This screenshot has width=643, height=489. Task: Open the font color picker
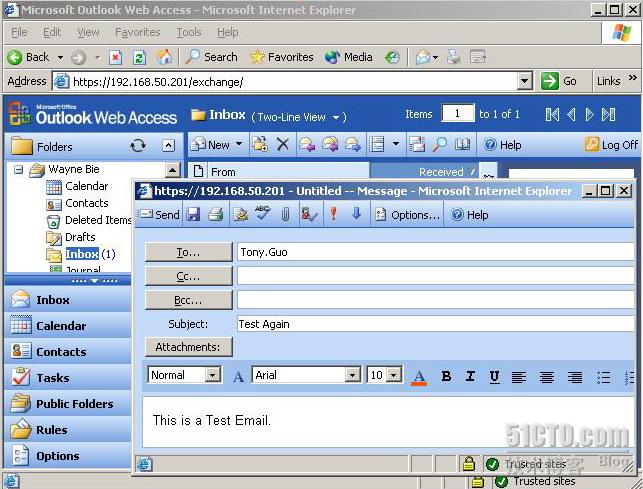tap(419, 376)
